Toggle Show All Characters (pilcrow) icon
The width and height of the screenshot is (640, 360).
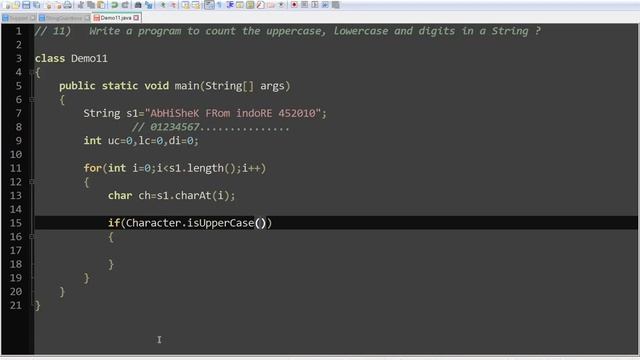point(219,5)
